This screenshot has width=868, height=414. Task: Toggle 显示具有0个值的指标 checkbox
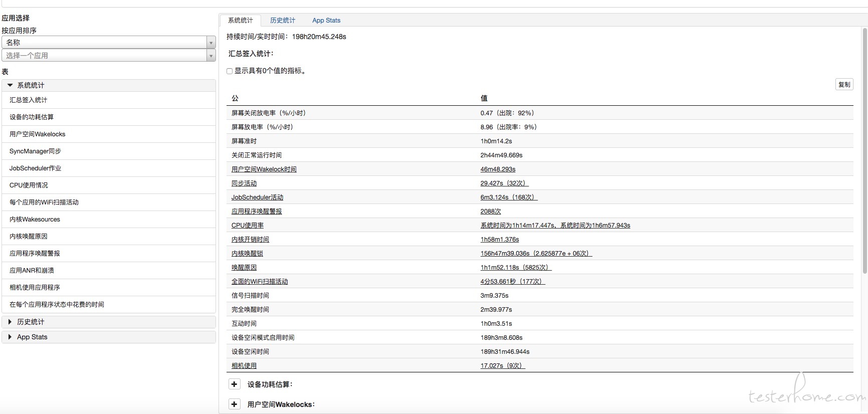pyautogui.click(x=230, y=71)
